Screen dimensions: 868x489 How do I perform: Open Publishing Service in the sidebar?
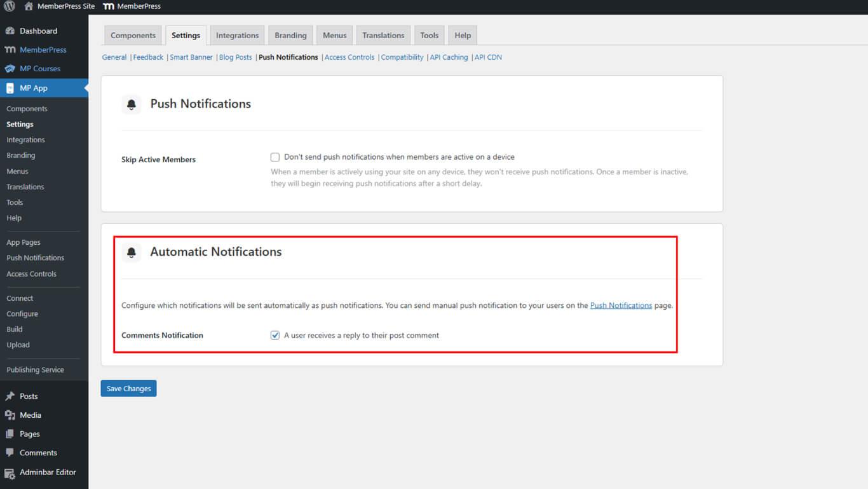35,369
